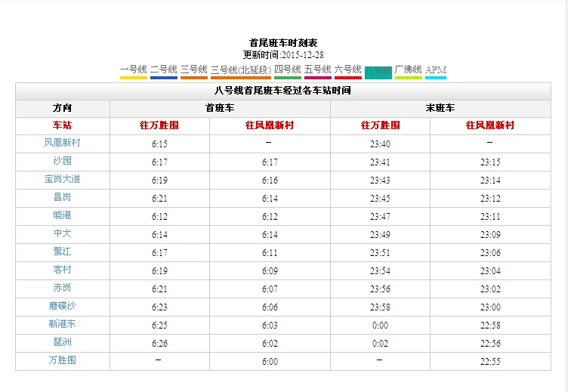Image resolution: width=577 pixels, height=392 pixels.
Task: Click the 23:11 cell in 晓港 row
Action: point(490,217)
